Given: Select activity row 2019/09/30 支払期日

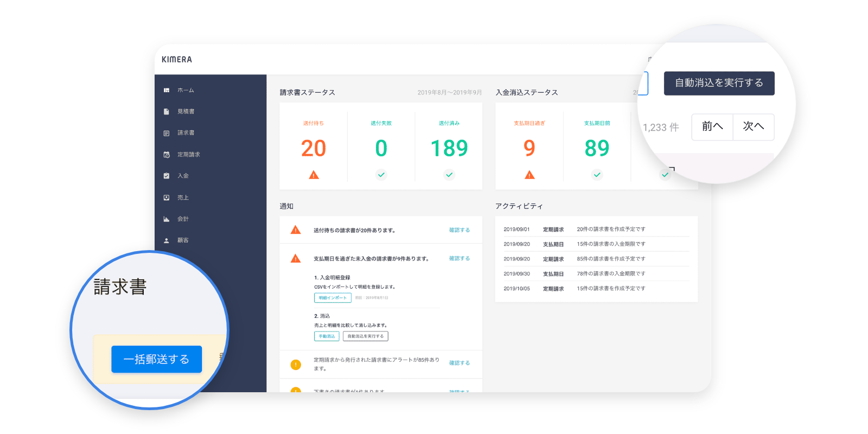Looking at the screenshot, I should (596, 274).
